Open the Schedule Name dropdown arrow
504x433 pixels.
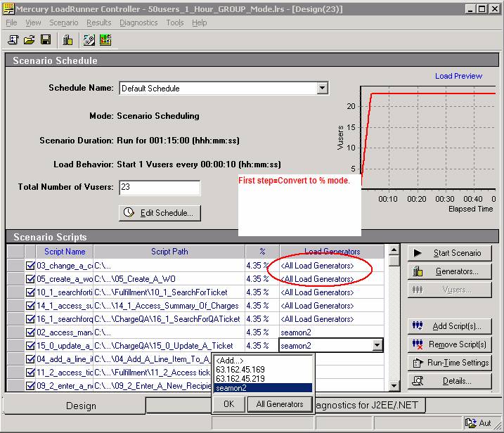click(322, 88)
